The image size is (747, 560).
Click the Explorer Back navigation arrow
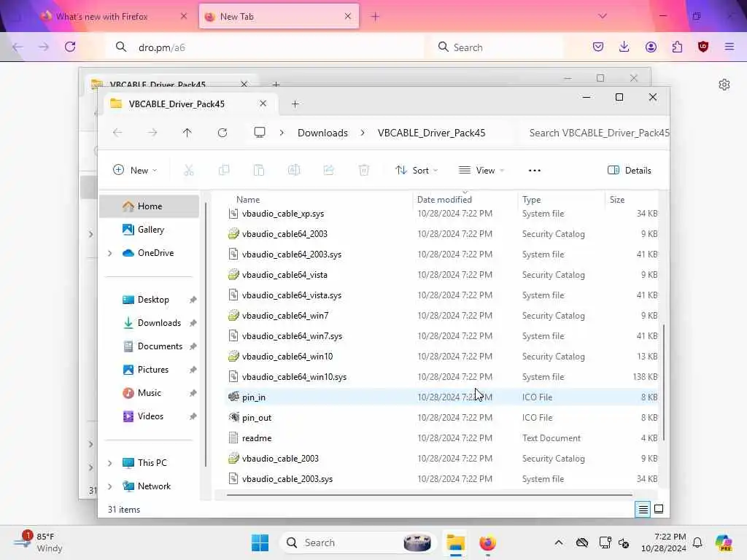click(117, 133)
